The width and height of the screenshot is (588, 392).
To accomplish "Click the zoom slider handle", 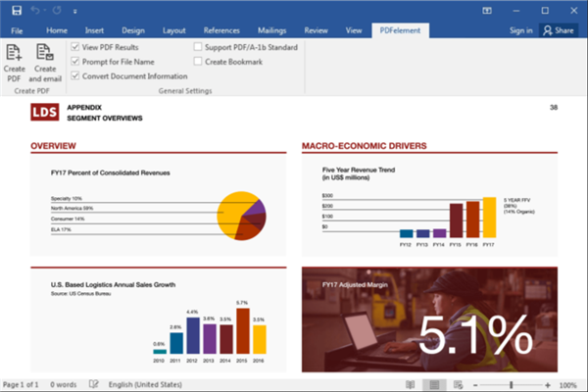I will click(511, 384).
